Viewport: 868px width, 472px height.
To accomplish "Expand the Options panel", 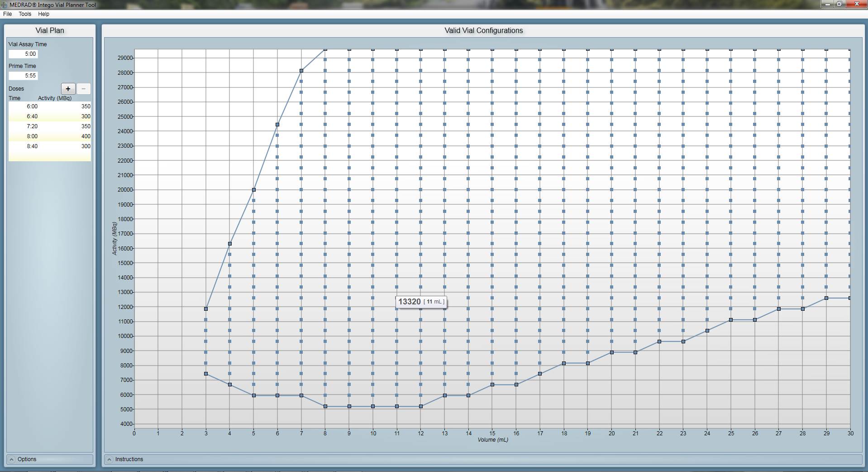I will click(50, 459).
